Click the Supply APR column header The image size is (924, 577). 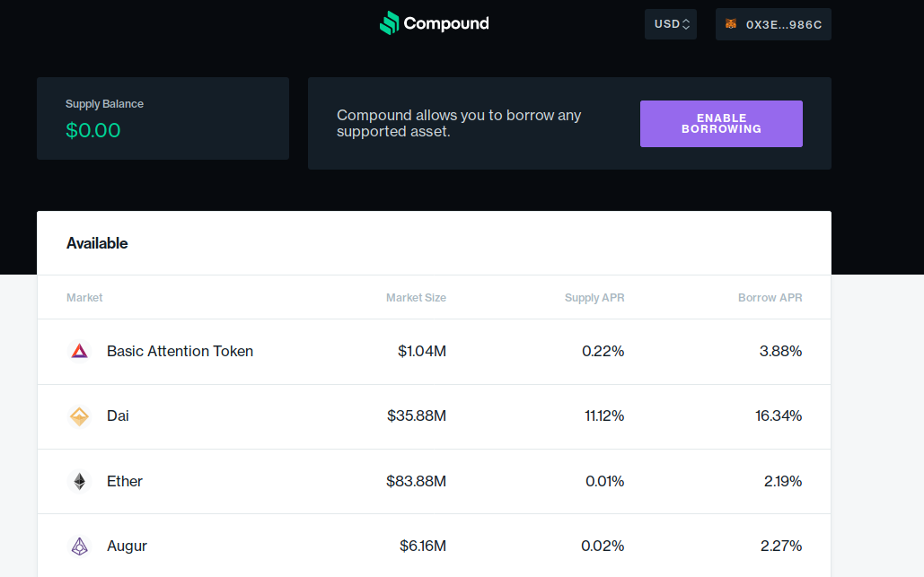594,297
